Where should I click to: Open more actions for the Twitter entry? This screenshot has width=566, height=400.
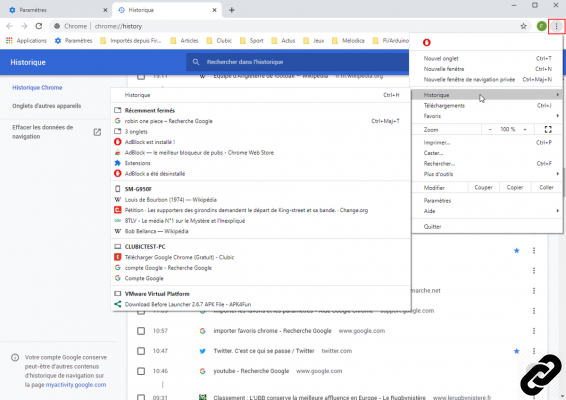click(x=534, y=351)
